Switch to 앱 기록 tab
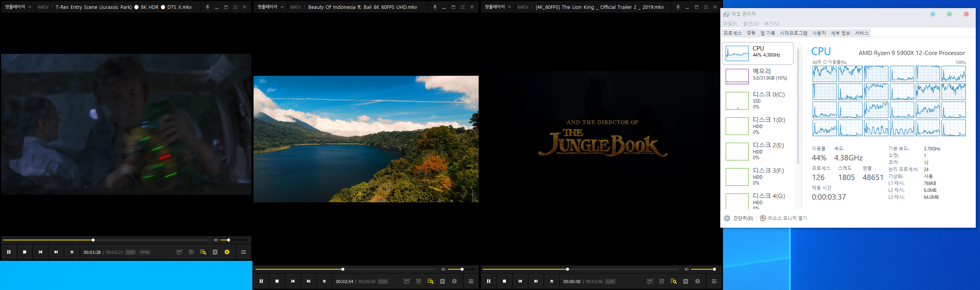 768,33
